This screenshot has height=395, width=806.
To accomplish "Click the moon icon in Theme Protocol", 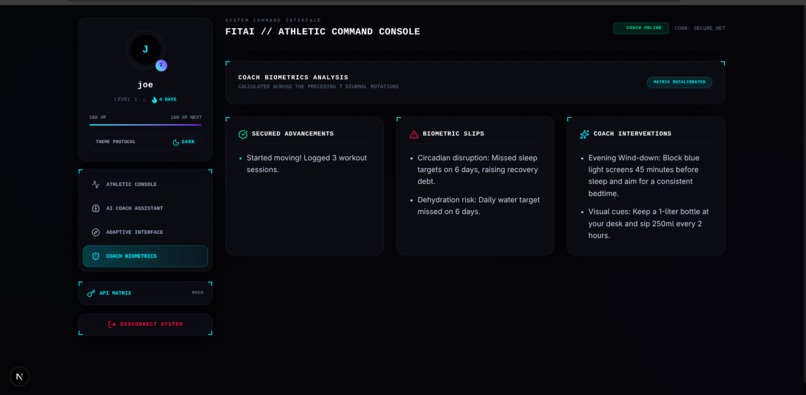I will pyautogui.click(x=176, y=142).
